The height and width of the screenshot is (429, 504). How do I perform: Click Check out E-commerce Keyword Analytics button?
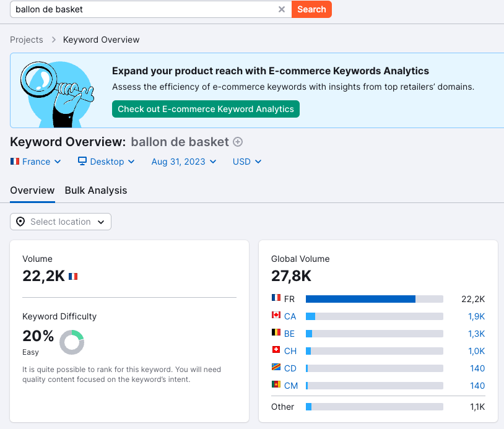click(x=206, y=109)
